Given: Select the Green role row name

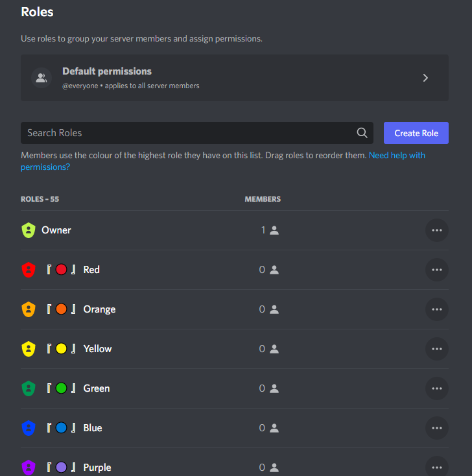Looking at the screenshot, I should pos(97,388).
